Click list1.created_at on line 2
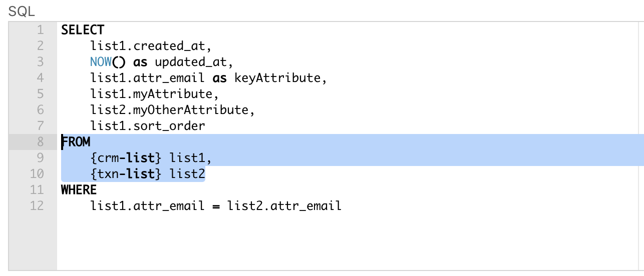The height and width of the screenshot is (276, 644). tap(148, 46)
